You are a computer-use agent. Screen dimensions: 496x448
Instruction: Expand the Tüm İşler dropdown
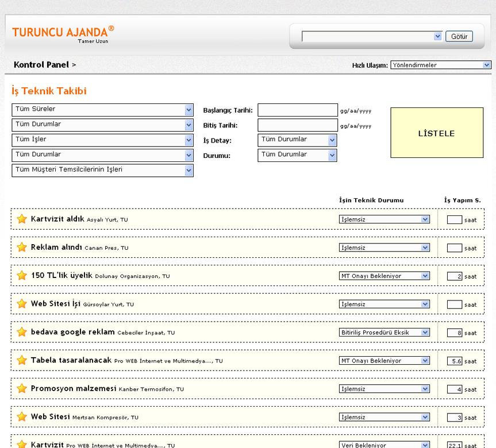click(102, 140)
